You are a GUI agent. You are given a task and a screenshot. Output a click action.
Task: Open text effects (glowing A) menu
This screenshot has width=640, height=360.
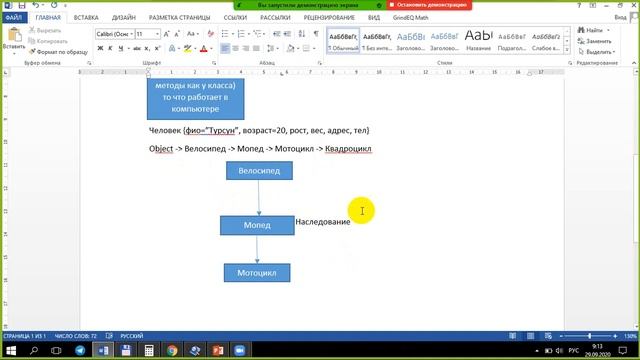coord(172,49)
